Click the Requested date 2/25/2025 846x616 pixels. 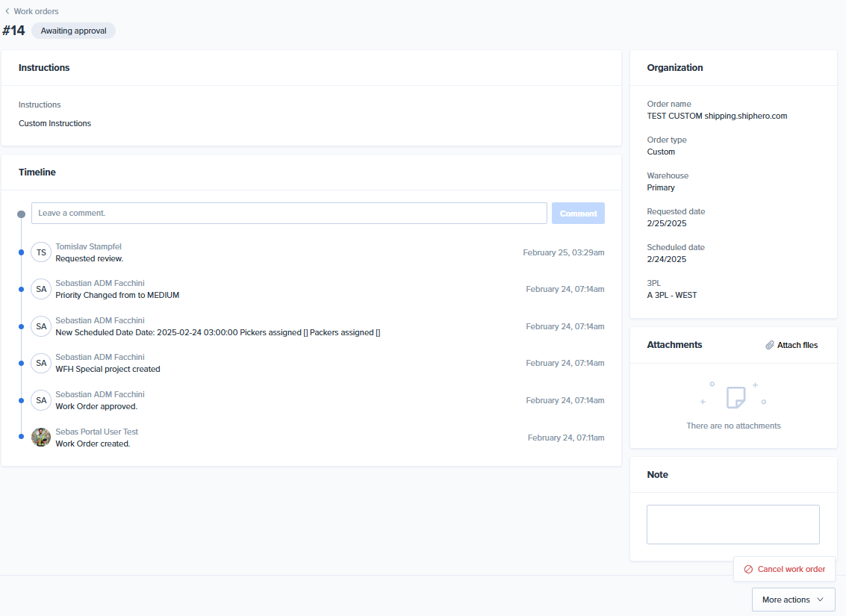tap(667, 223)
